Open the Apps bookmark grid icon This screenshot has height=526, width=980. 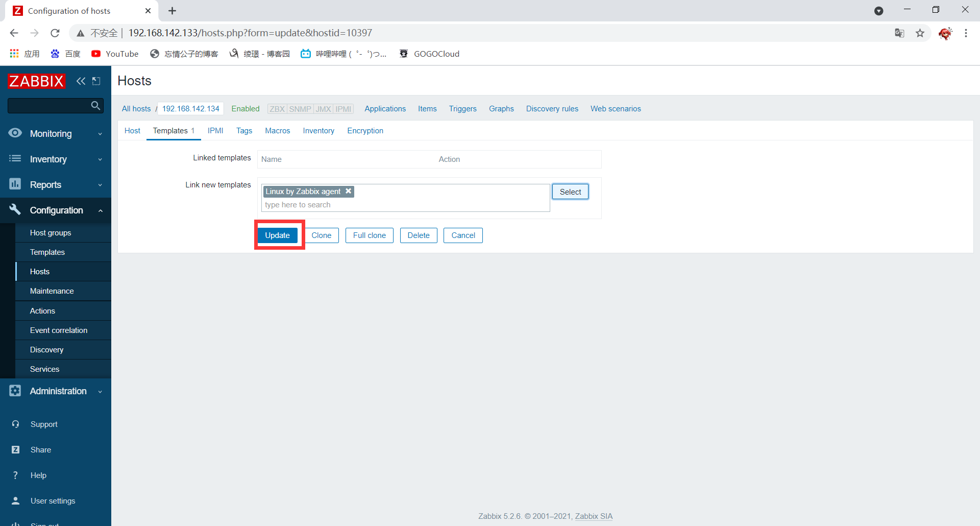(14, 54)
